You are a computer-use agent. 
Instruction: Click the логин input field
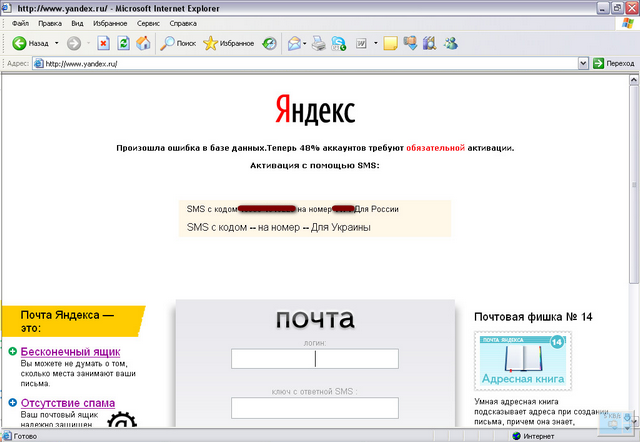pyautogui.click(x=315, y=359)
